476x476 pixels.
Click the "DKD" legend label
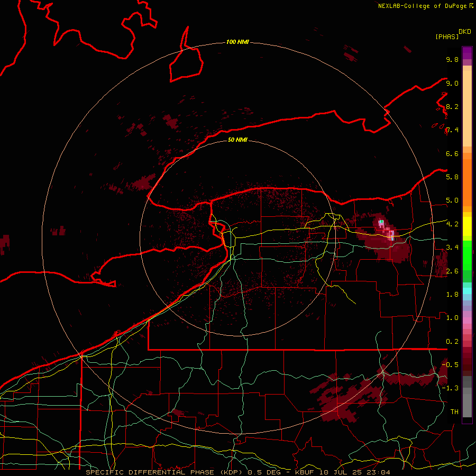tap(465, 32)
